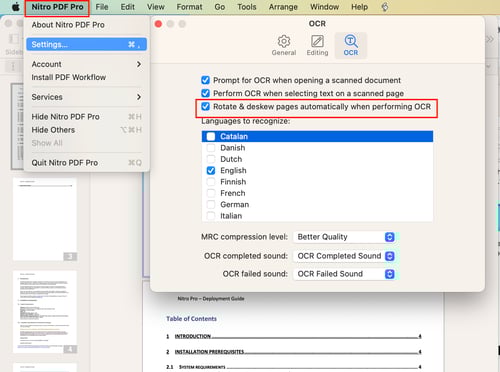This screenshot has width=500, height=372.
Task: Open the Apple menu
Action: [x=16, y=7]
